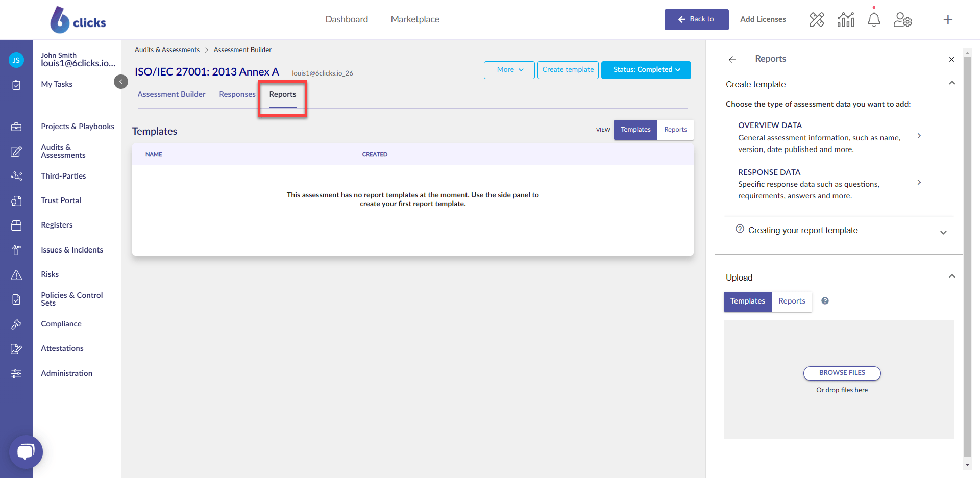Collapse the left sidebar with chevron button
The width and height of the screenshot is (980, 478).
(x=121, y=82)
